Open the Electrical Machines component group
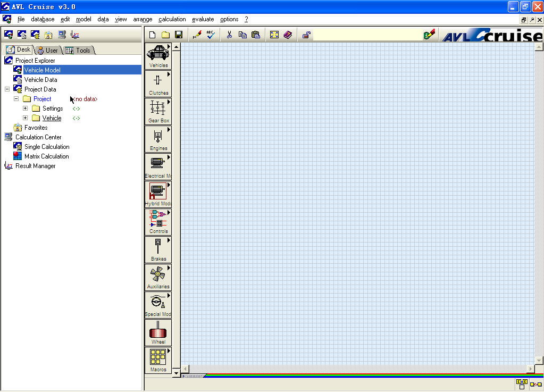 coord(158,166)
